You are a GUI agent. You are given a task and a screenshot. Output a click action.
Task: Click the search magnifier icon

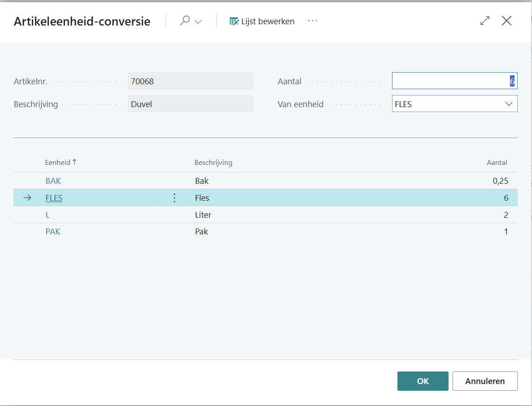pyautogui.click(x=184, y=21)
